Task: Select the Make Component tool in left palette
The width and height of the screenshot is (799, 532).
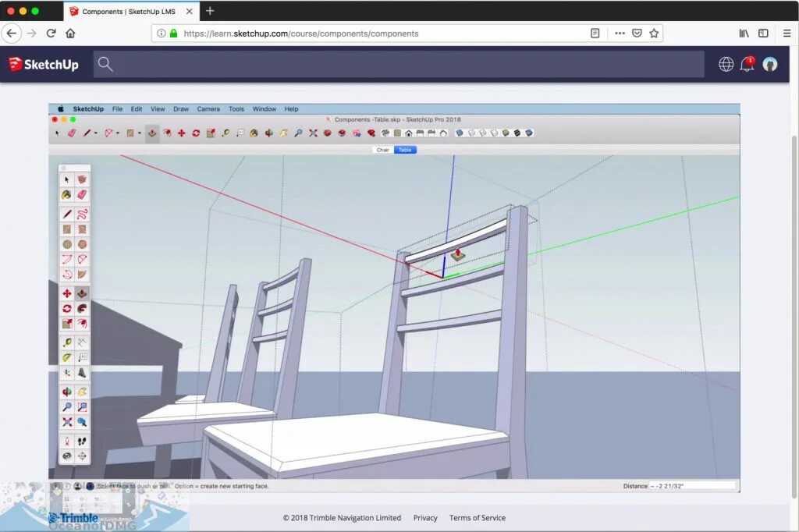Action: click(81, 179)
